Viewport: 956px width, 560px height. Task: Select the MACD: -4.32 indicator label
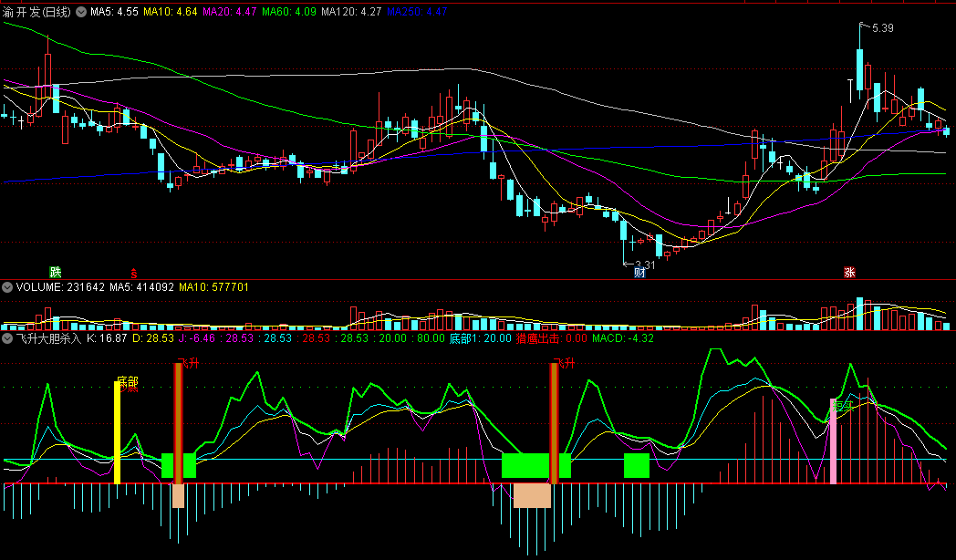pyautogui.click(x=623, y=338)
